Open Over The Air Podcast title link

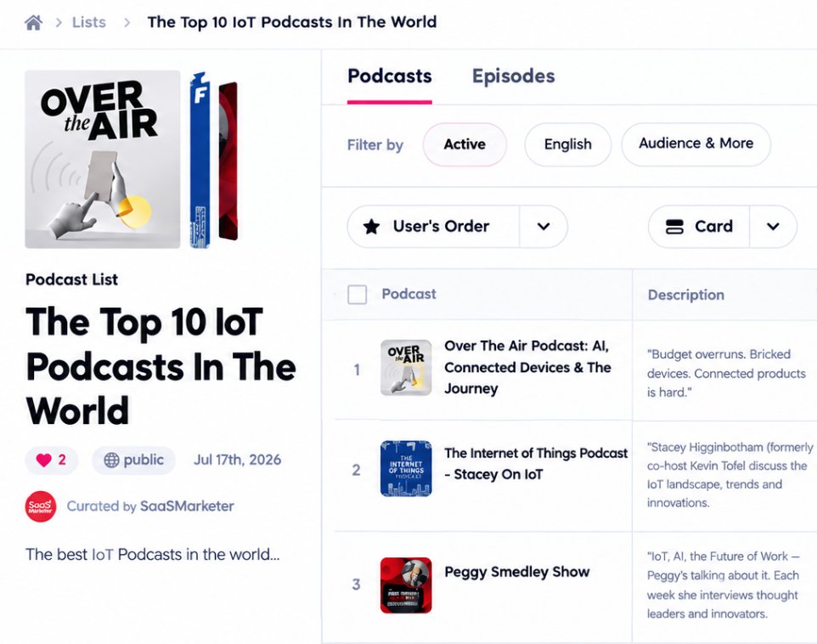(527, 367)
